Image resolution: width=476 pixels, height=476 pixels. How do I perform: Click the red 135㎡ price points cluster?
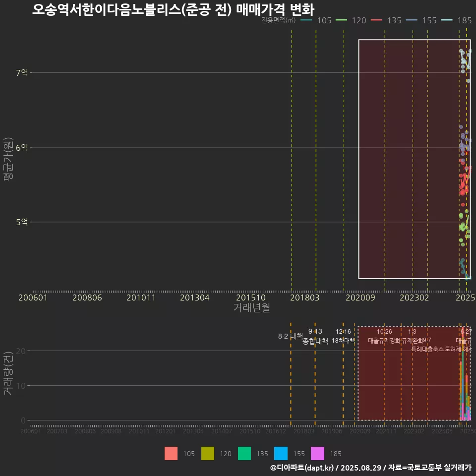465,182
